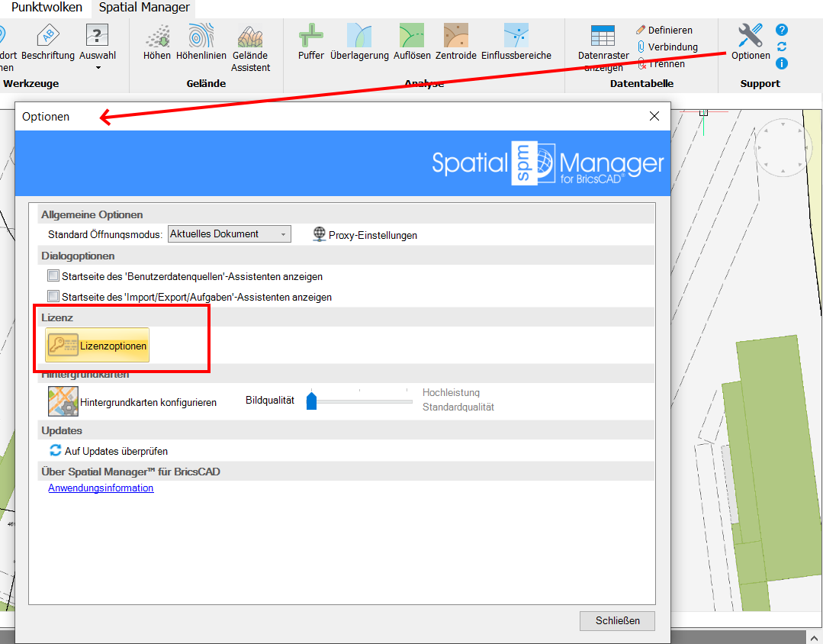Select the Puffer buffer tool
The width and height of the screenshot is (823, 644).
[310, 42]
